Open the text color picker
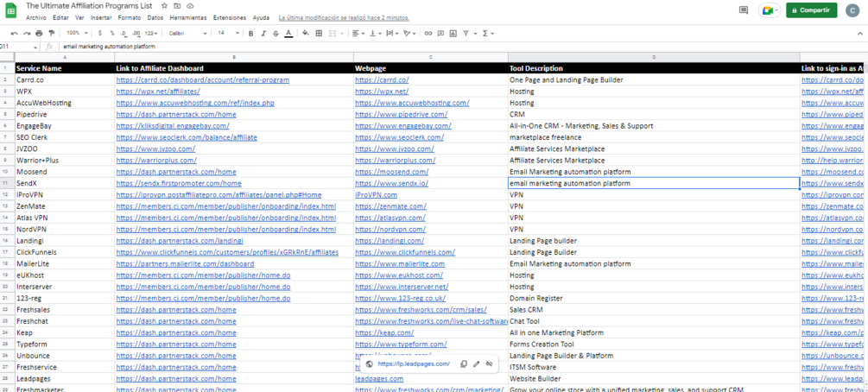The width and height of the screenshot is (868, 392). point(288,33)
